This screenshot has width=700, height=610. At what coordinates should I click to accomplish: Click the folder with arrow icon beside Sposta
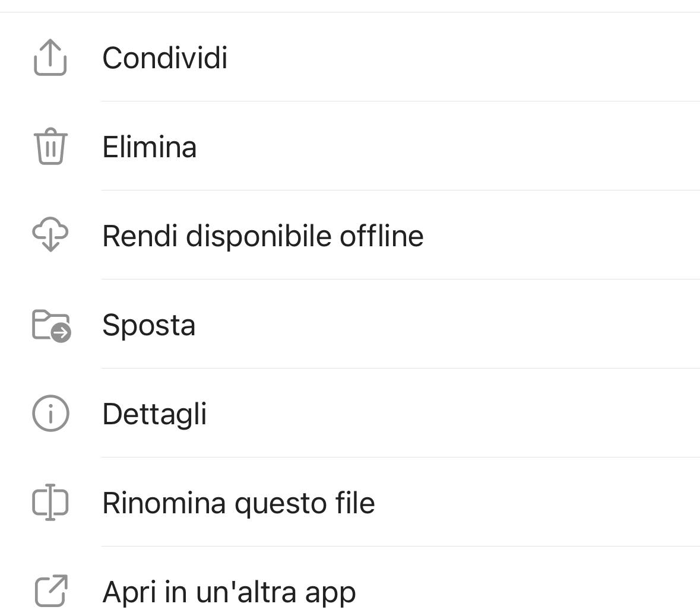[x=52, y=324]
